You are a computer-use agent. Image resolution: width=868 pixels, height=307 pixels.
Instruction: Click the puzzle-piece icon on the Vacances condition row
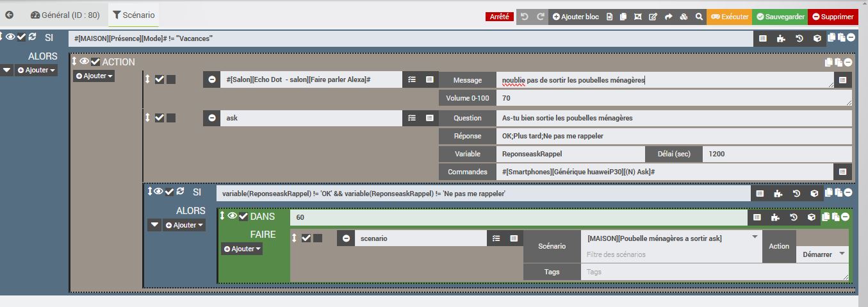point(780,38)
